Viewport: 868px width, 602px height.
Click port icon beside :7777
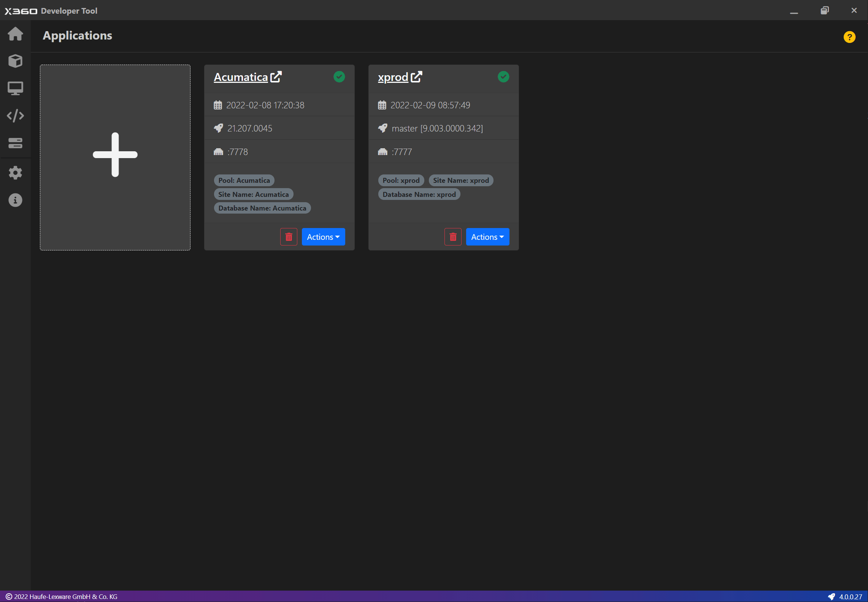pos(382,152)
